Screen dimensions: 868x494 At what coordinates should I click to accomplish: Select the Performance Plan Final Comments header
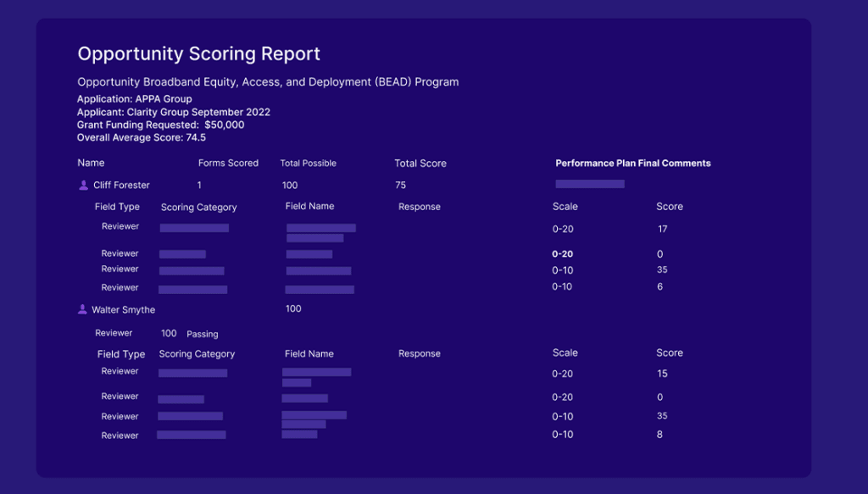pos(632,164)
